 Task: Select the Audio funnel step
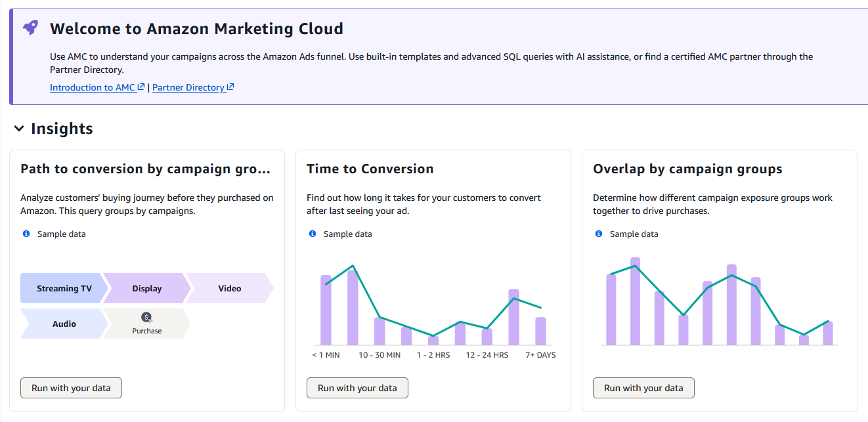click(64, 324)
